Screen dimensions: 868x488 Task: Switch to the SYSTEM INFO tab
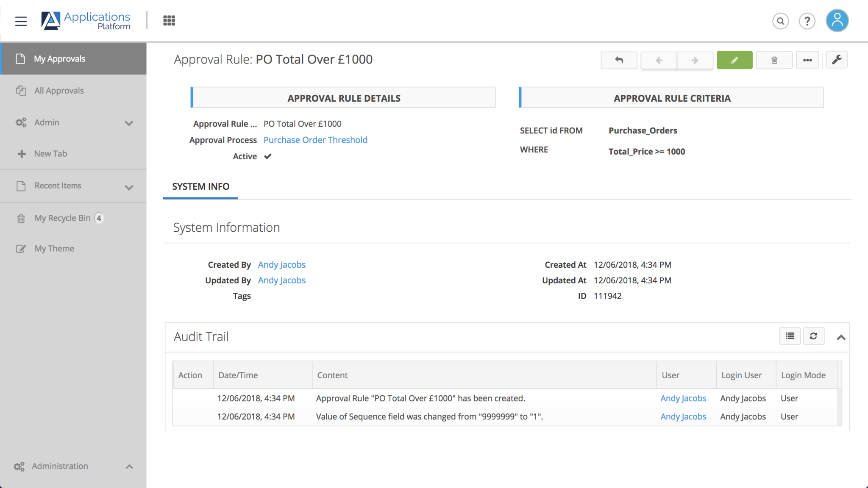200,186
